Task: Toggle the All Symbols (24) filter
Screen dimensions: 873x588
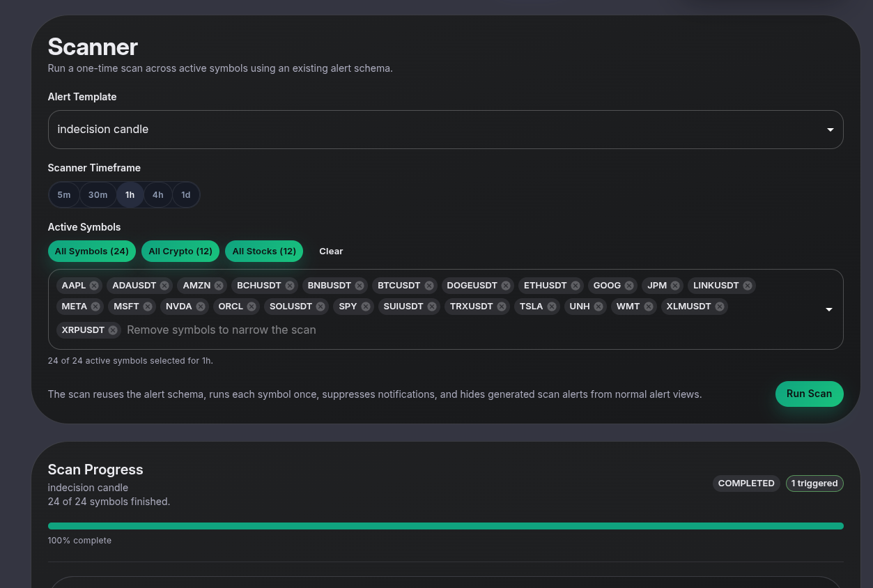Action: click(92, 252)
